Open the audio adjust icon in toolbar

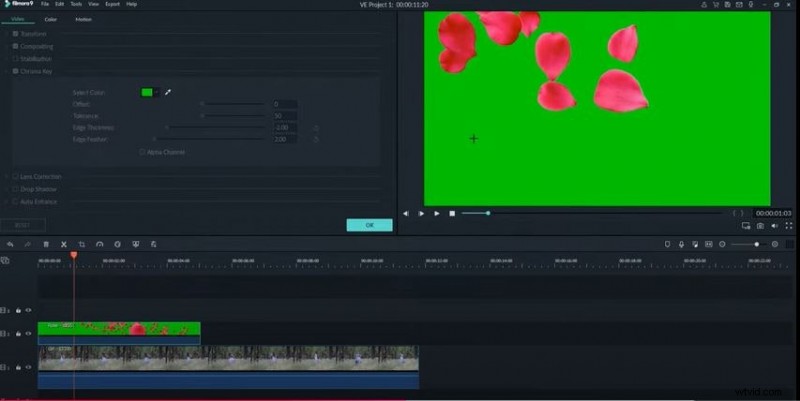(154, 244)
